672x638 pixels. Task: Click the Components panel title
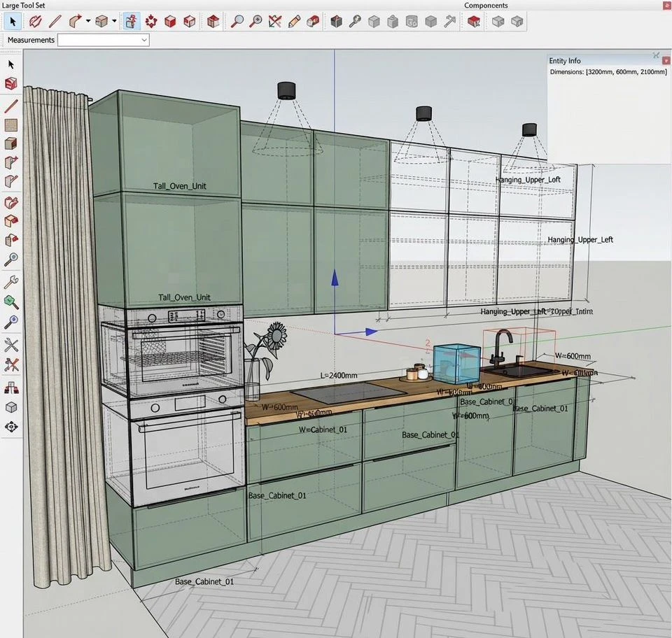coord(486,5)
